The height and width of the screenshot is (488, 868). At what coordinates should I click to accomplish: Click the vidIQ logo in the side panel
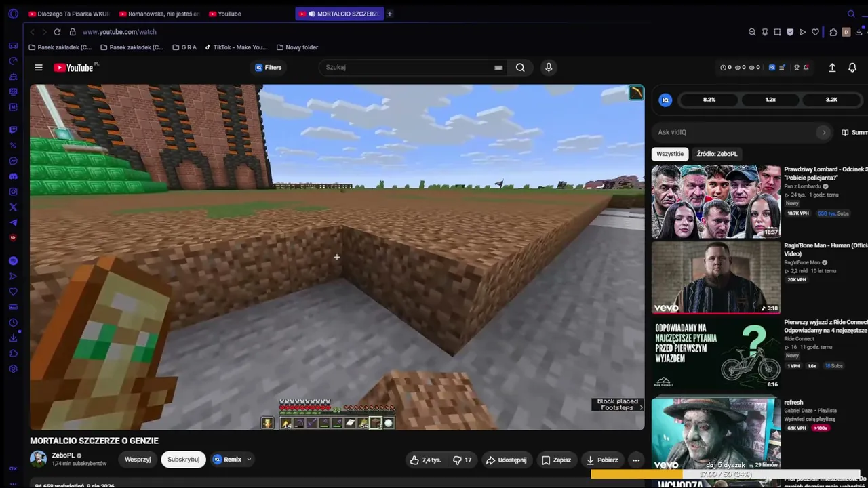(x=665, y=100)
